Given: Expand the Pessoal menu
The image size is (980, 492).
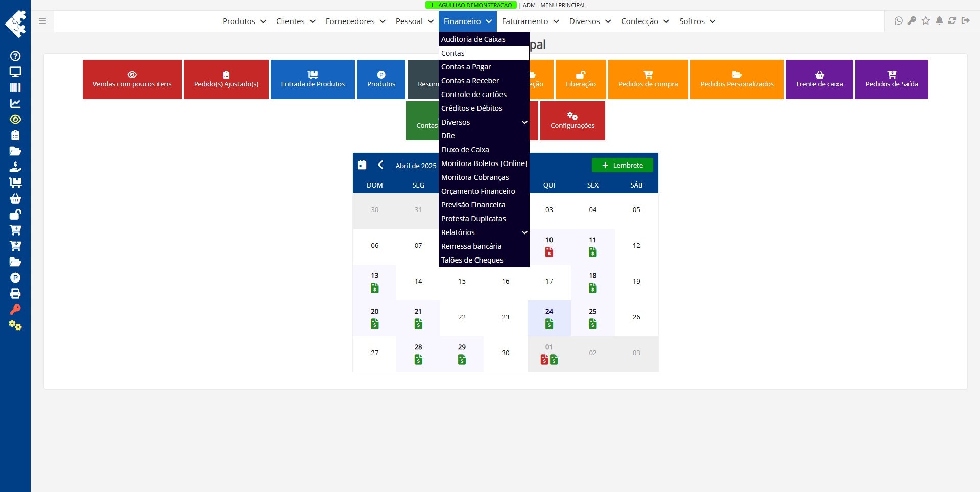Looking at the screenshot, I should [414, 21].
